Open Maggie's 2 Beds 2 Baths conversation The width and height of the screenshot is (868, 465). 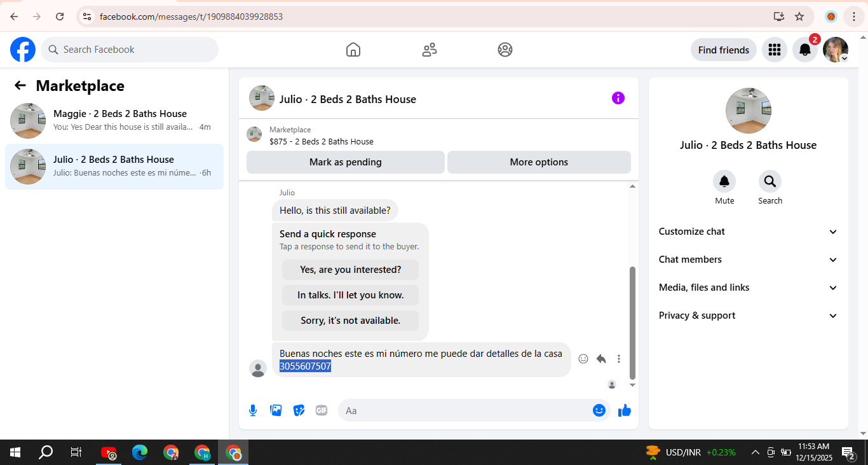(x=114, y=121)
